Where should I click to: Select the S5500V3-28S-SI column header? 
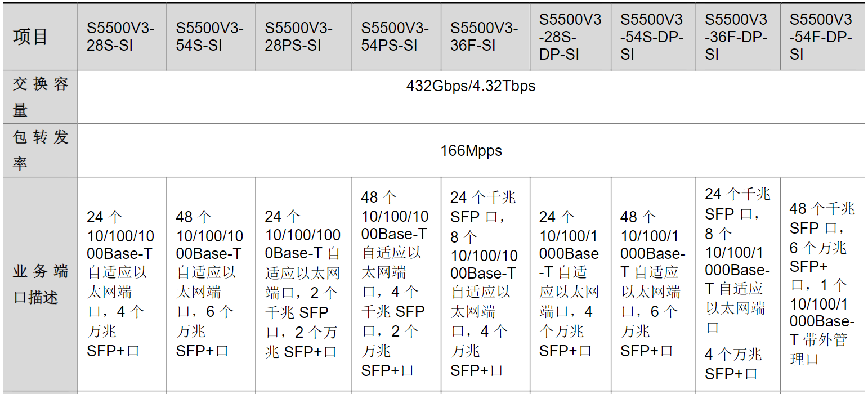pos(122,37)
